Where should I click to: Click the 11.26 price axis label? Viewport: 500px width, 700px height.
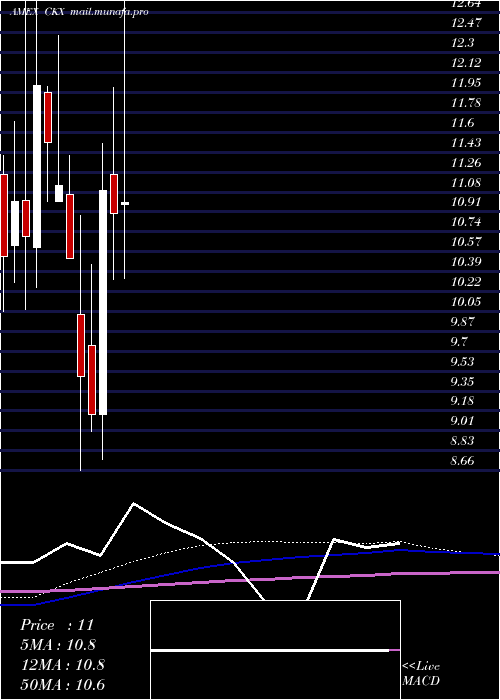(x=466, y=163)
